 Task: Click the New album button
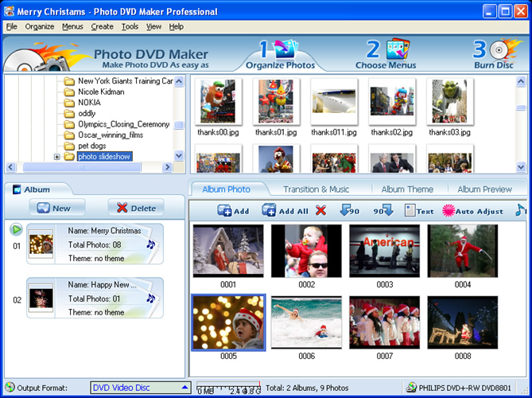tap(57, 208)
